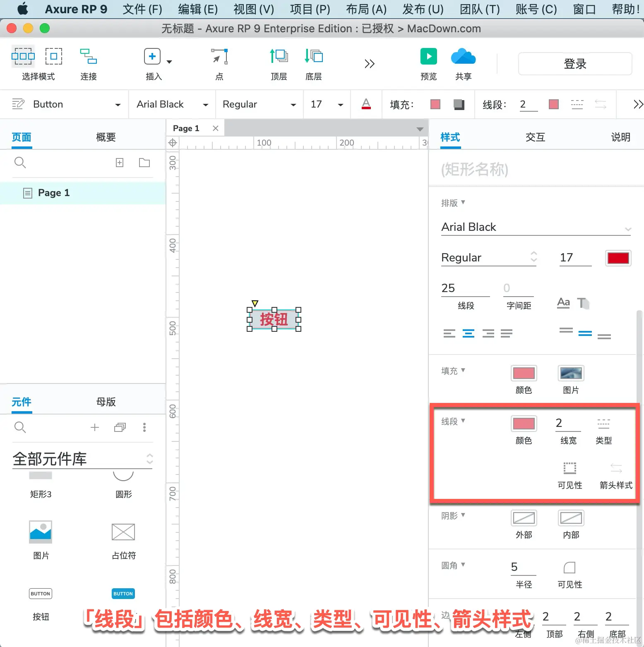Image resolution: width=644 pixels, height=647 pixels.
Task: Click the line 类型 pattern icon
Action: (x=603, y=423)
